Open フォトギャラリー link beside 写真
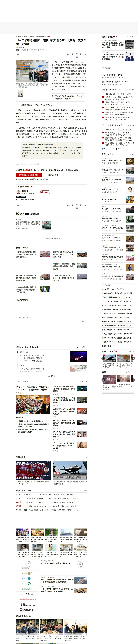Image resolution: width=138 pixels, height=644 pixels. click(129, 372)
